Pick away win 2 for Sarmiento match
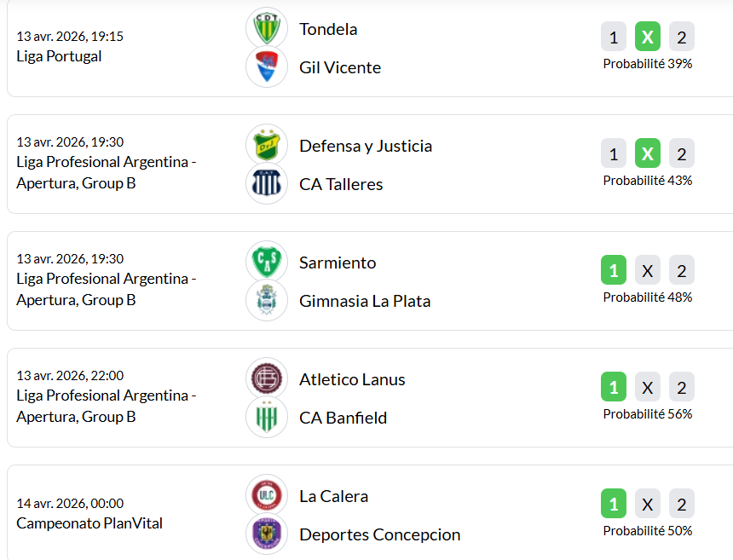Screen dimensions: 733x560 coord(682,270)
